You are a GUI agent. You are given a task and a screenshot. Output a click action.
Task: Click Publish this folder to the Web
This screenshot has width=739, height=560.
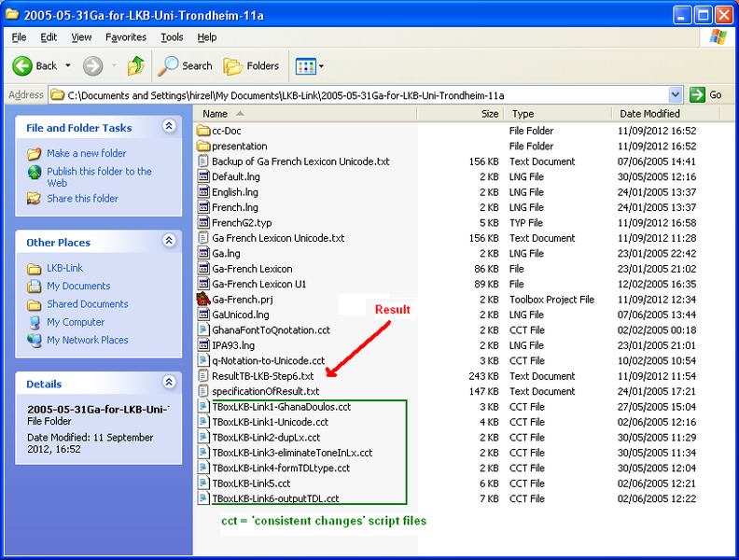coord(99,177)
